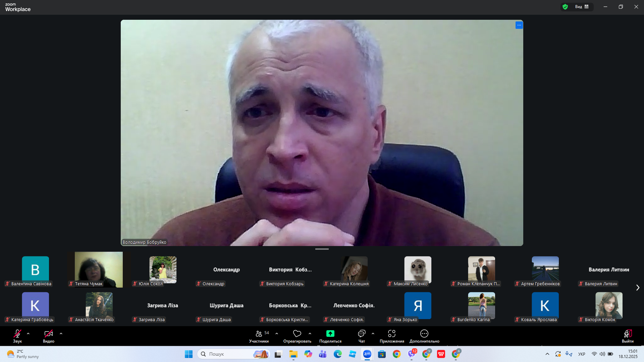Screen dimensions: 644x362
Task: Expand the participants options arrow
Action: coord(277,334)
